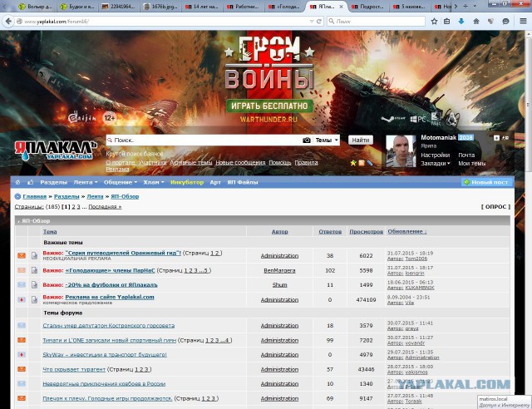Click the camera image-search icon in site search
Screen dimensions: 532x409
(307, 140)
